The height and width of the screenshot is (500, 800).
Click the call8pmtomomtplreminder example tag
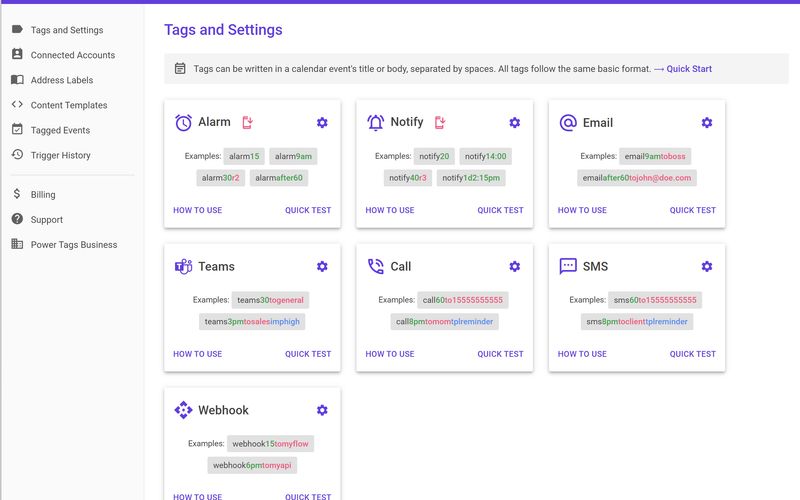(444, 321)
